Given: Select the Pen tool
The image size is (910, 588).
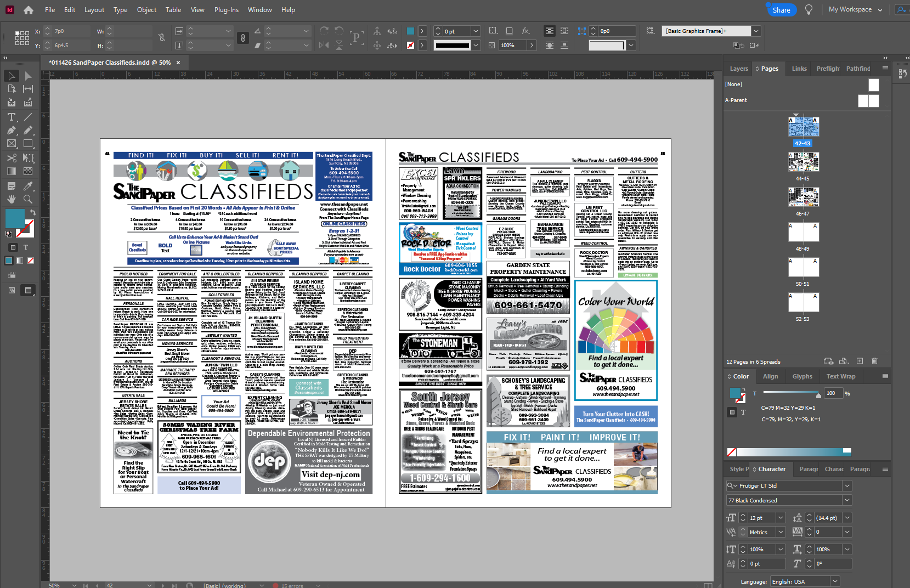Looking at the screenshot, I should tap(12, 131).
